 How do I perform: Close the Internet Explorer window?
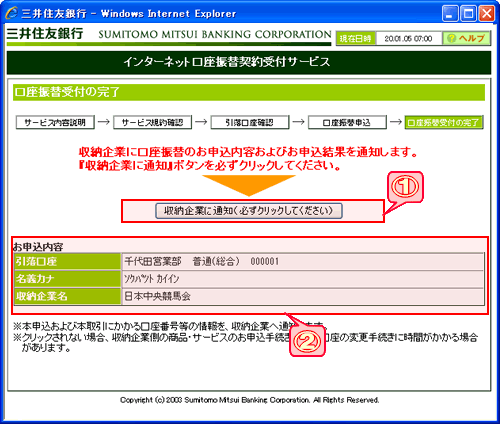[486, 14]
